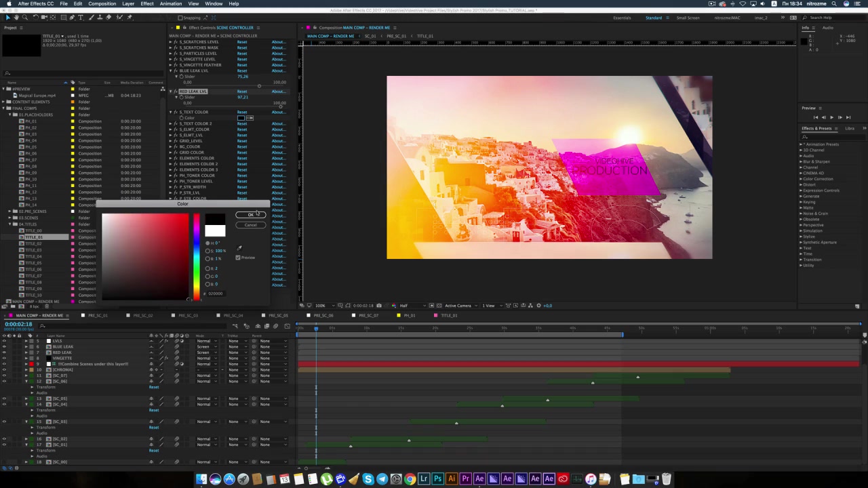This screenshot has width=868, height=488.
Task: Switch to PRE_SC_03 timeline tab
Action: click(188, 316)
